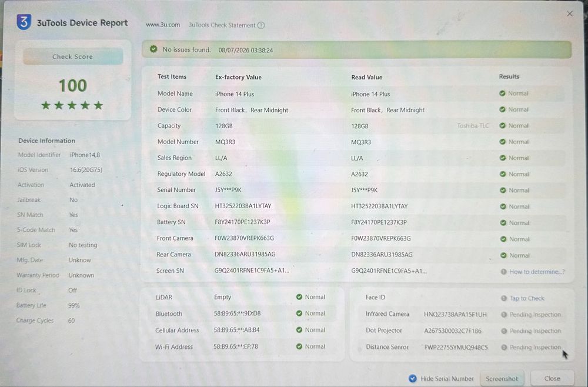This screenshot has width=588, height=387.
Task: Open the www.3u.com link
Action: click(163, 25)
